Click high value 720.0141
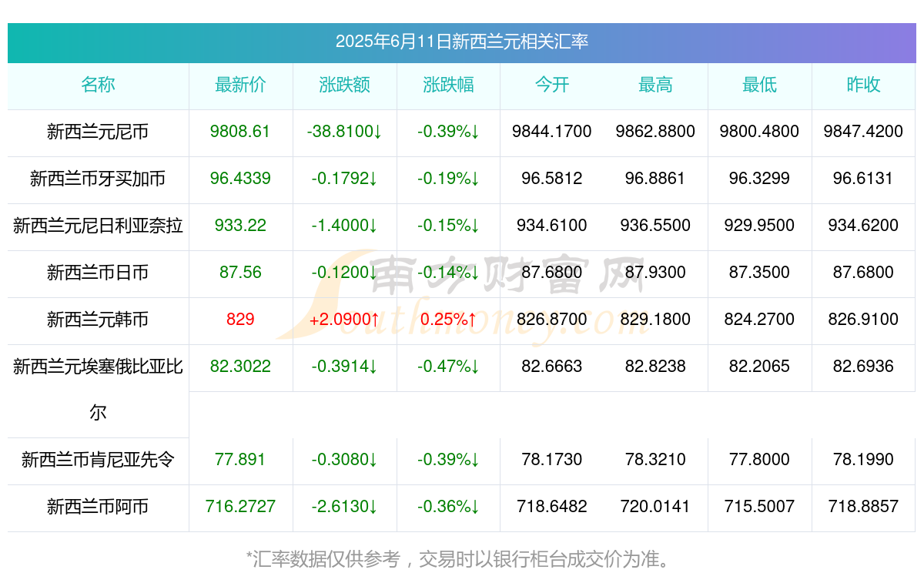This screenshot has width=924, height=583. pos(655,507)
